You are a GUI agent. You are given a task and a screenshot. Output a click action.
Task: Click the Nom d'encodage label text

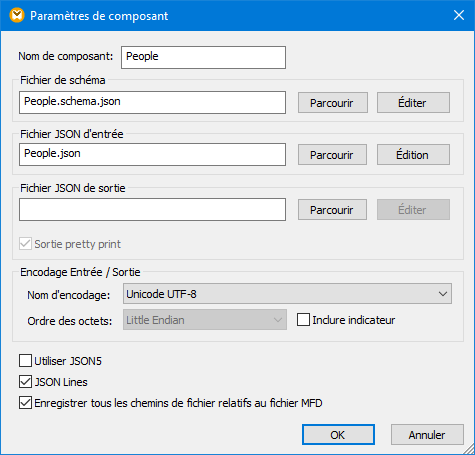69,295
